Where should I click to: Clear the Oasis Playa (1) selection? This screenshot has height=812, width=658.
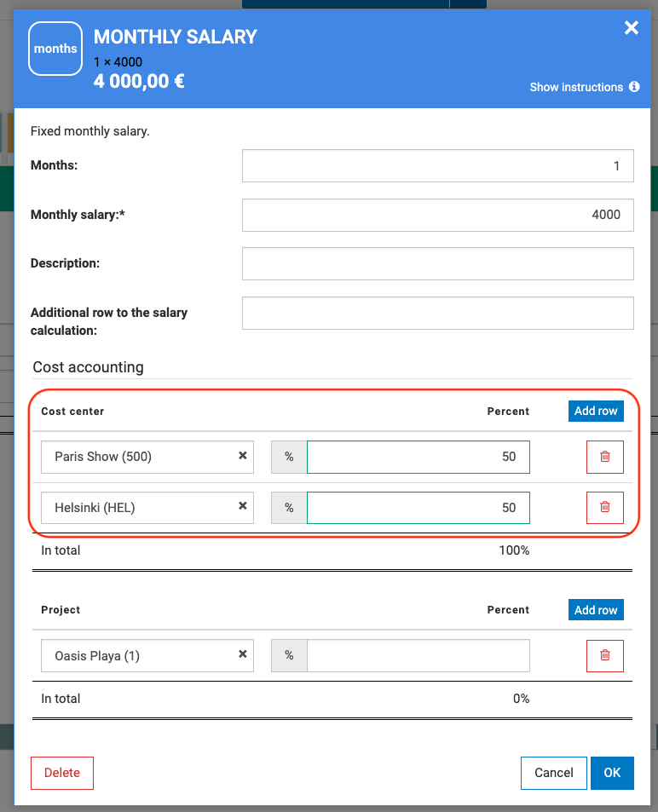242,654
